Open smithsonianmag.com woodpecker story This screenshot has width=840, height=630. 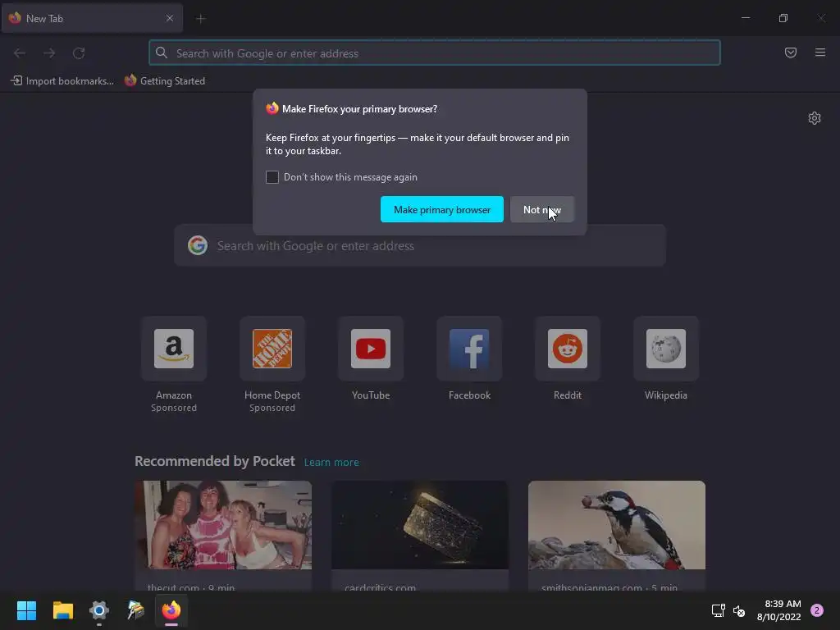[617, 525]
